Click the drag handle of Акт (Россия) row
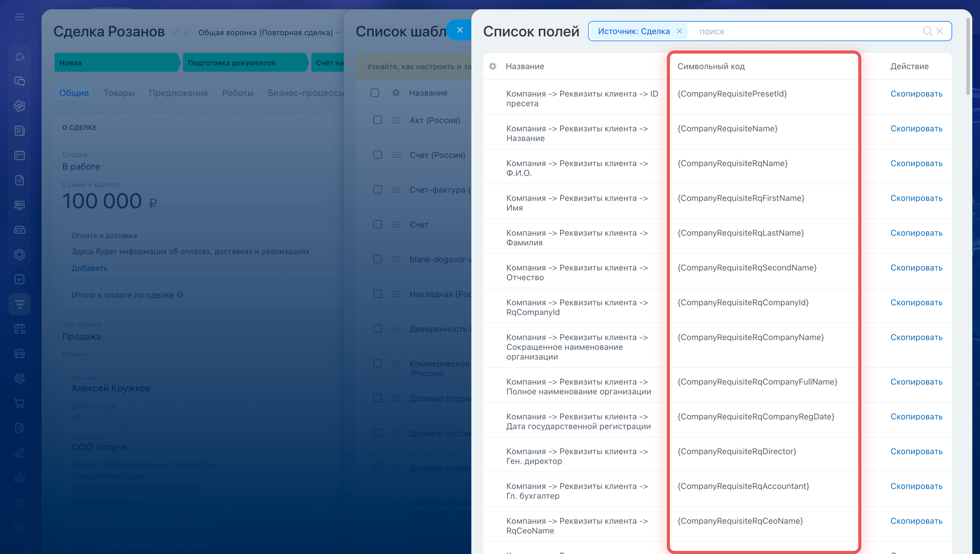 coord(397,120)
